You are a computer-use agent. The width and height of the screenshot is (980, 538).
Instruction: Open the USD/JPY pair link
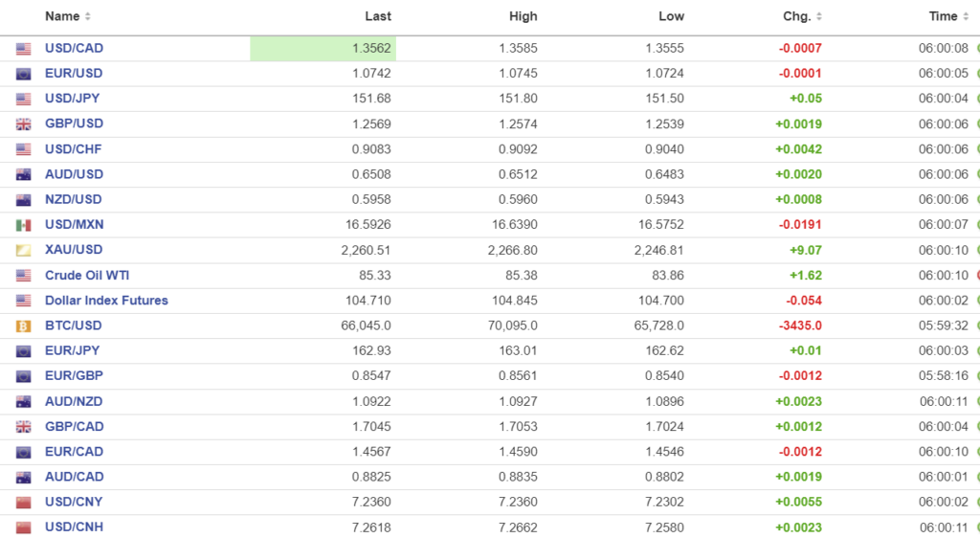(73, 99)
